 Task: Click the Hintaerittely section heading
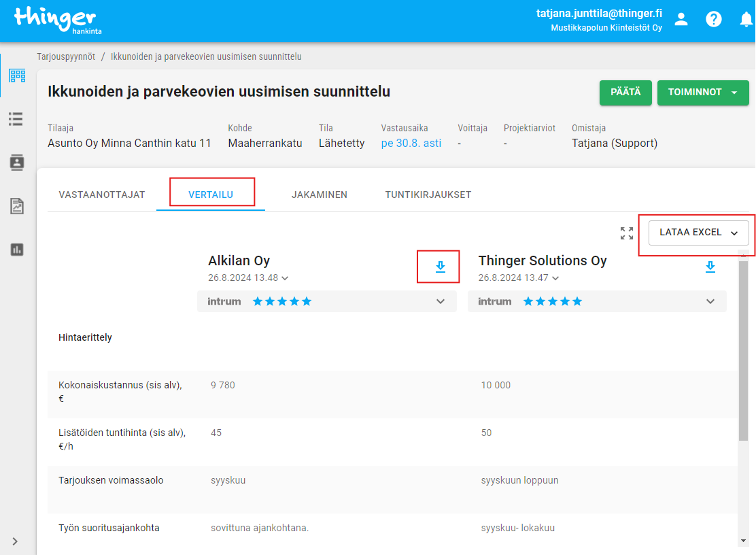[86, 337]
